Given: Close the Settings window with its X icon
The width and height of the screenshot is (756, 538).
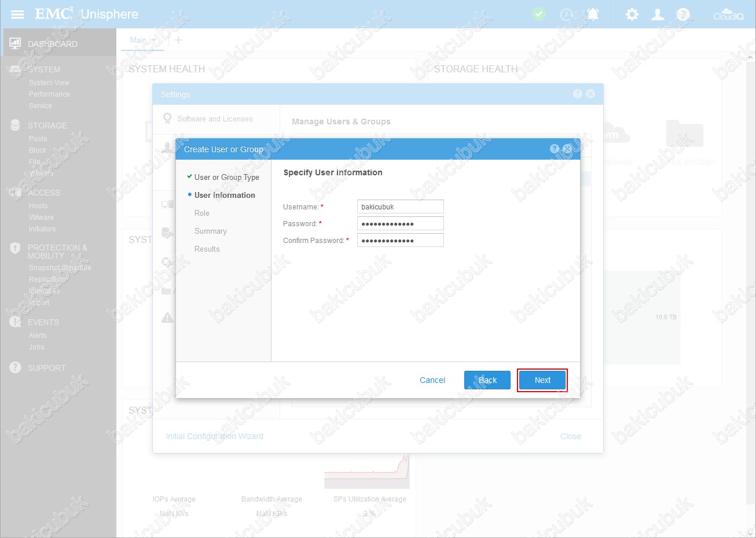Looking at the screenshot, I should 590,94.
